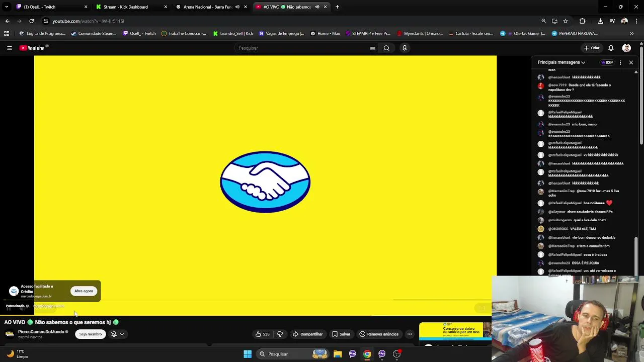This screenshot has width=644, height=362.
Task: Open browser extensions puzzle icon
Action: pyautogui.click(x=583, y=21)
